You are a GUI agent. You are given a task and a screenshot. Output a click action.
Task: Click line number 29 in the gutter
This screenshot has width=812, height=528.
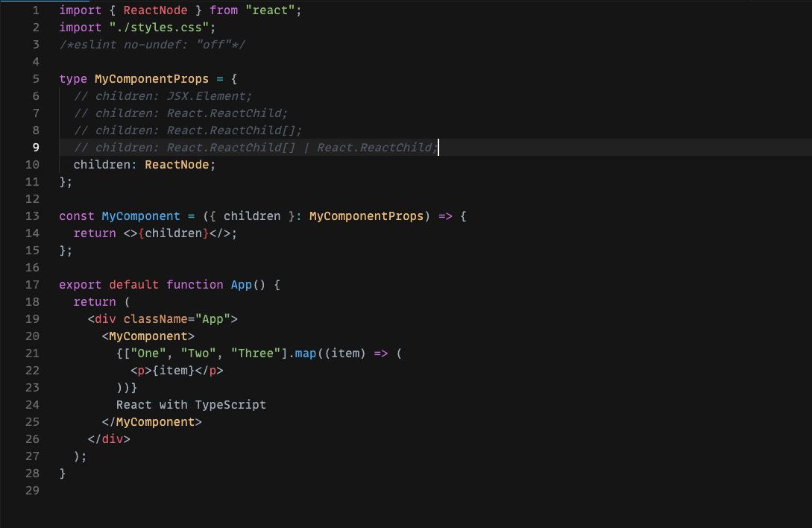click(x=32, y=490)
